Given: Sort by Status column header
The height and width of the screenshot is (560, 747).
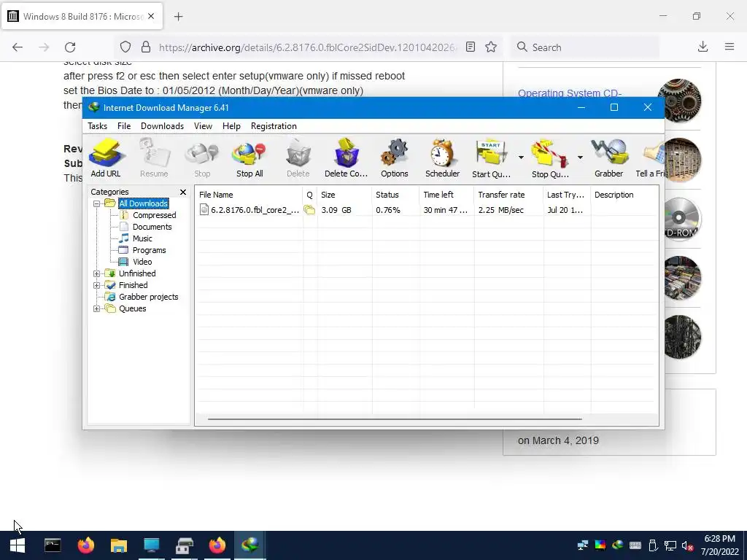Looking at the screenshot, I should [x=396, y=195].
